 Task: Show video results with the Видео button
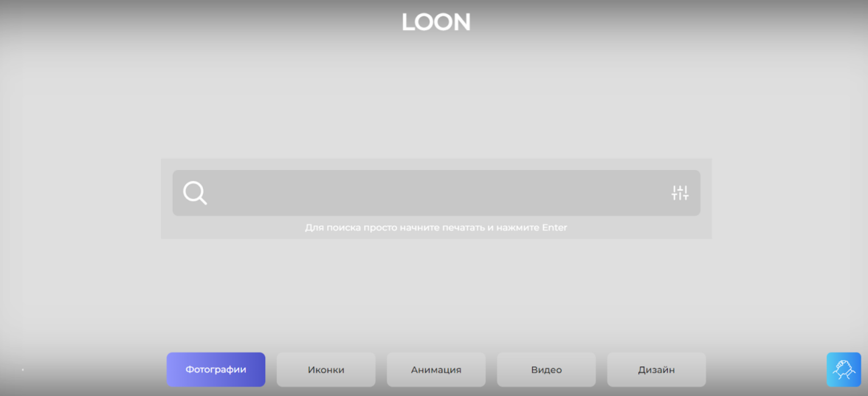click(546, 369)
